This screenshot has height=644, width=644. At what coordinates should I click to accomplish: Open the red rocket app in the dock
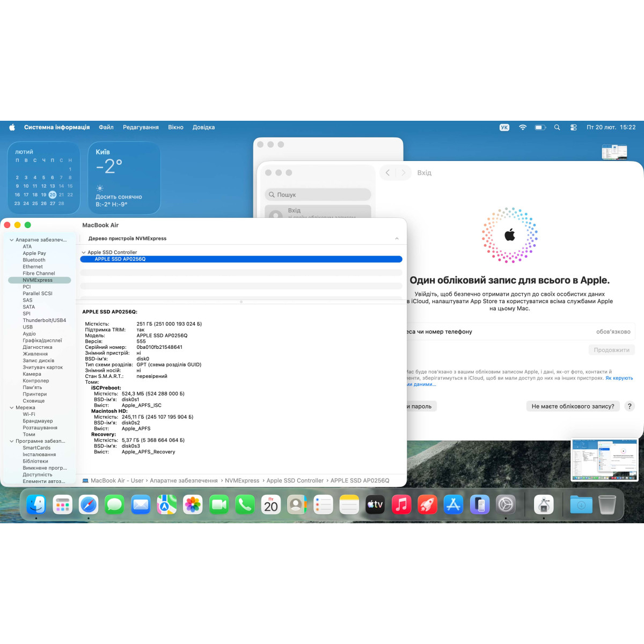[x=427, y=504]
